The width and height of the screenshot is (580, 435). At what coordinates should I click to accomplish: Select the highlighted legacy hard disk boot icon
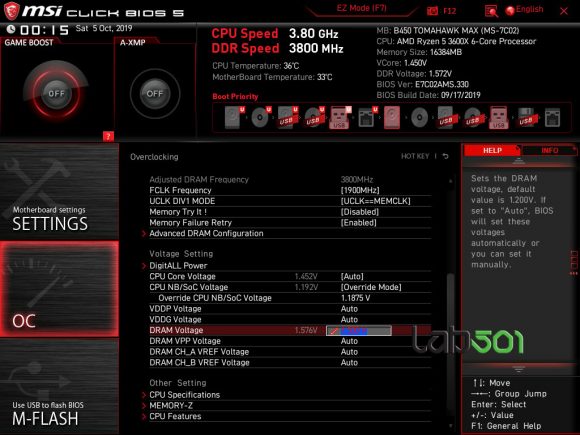392,118
